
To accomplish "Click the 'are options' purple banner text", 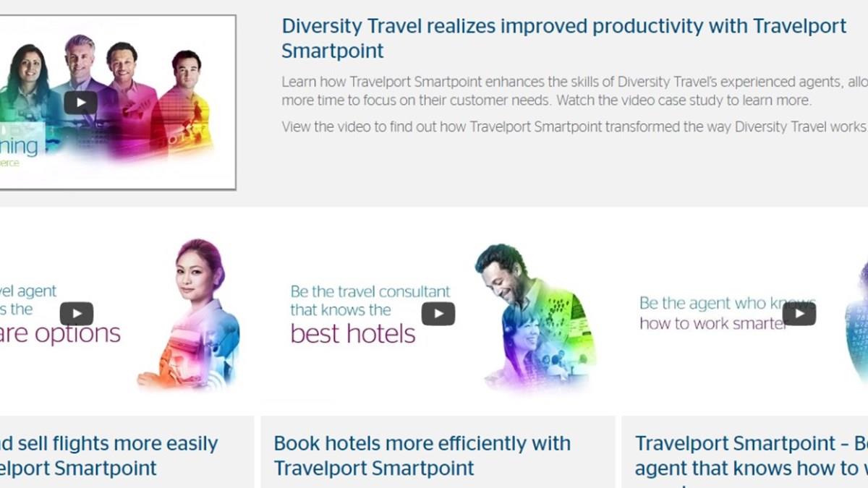I will [60, 334].
